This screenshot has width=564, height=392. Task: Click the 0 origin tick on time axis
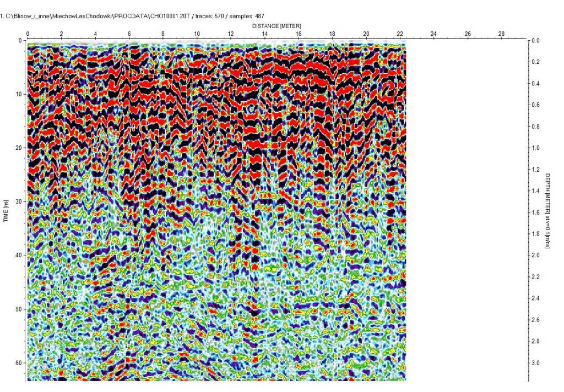pyautogui.click(x=19, y=41)
